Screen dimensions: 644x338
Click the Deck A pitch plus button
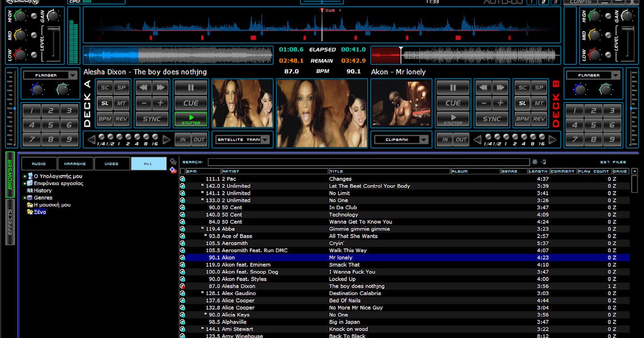(160, 103)
